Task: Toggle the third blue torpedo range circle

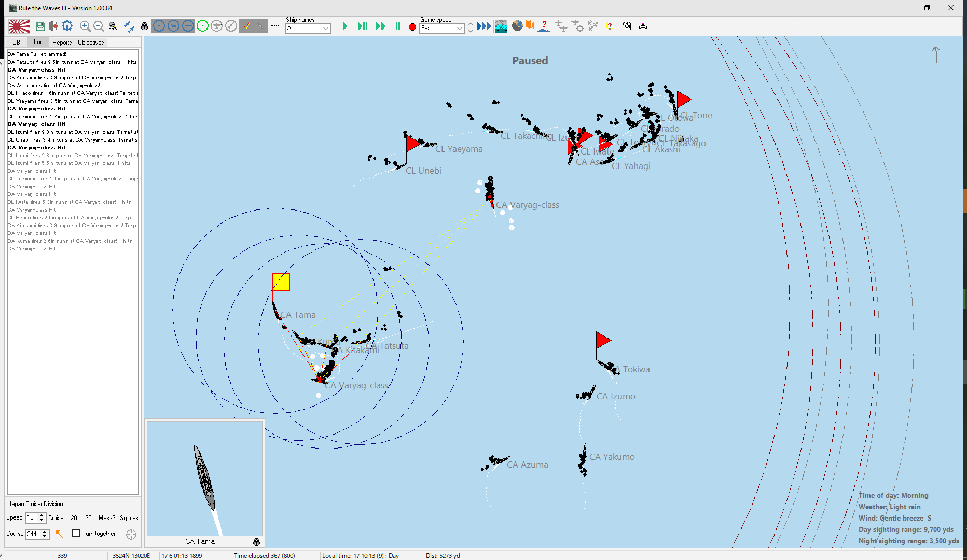Action: point(188,26)
